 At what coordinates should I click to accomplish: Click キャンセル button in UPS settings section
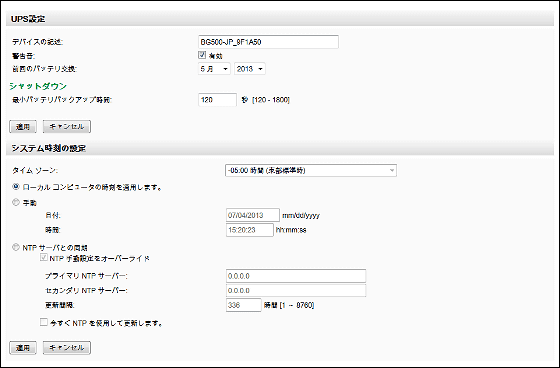point(67,126)
